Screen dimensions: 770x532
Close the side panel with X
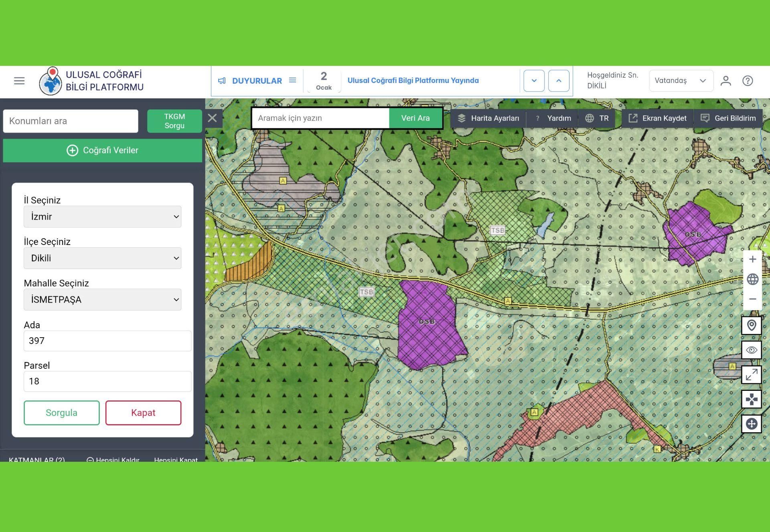pos(213,118)
